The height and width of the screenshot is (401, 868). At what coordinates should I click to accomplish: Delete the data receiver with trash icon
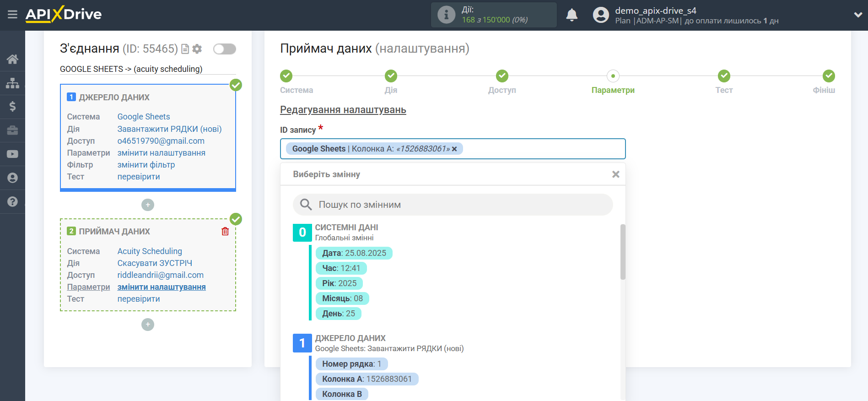click(x=225, y=231)
